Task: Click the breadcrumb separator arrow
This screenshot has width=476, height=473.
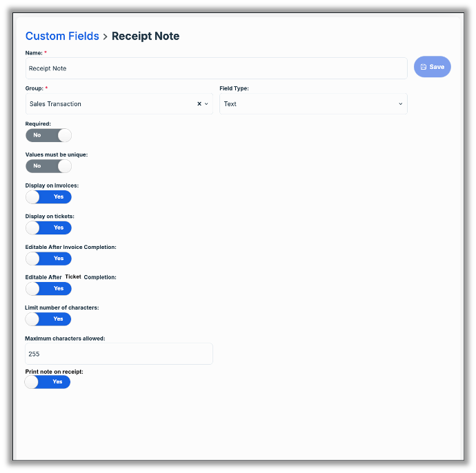Action: pos(106,37)
